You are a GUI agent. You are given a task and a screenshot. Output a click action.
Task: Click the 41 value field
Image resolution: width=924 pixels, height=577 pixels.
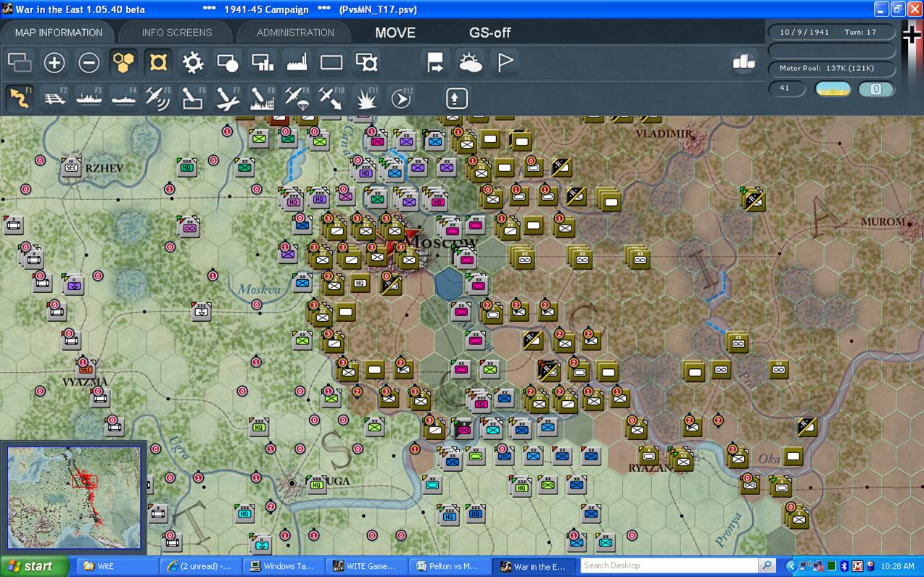pyautogui.click(x=787, y=88)
